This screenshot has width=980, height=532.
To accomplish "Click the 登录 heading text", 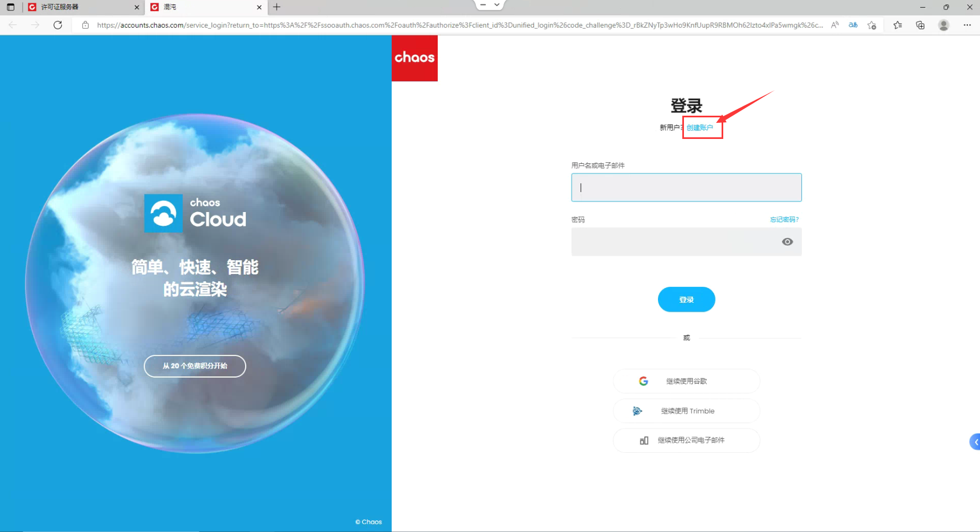I will point(686,106).
